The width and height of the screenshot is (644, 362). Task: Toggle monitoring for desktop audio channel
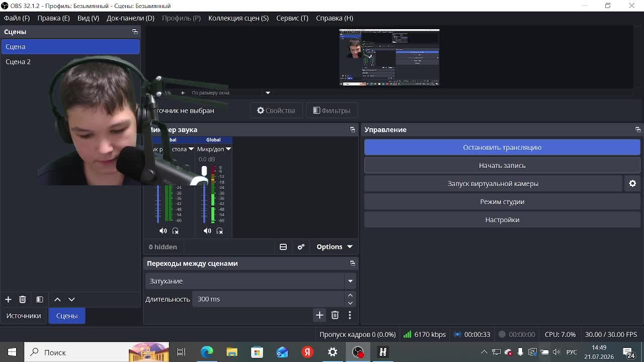click(175, 231)
